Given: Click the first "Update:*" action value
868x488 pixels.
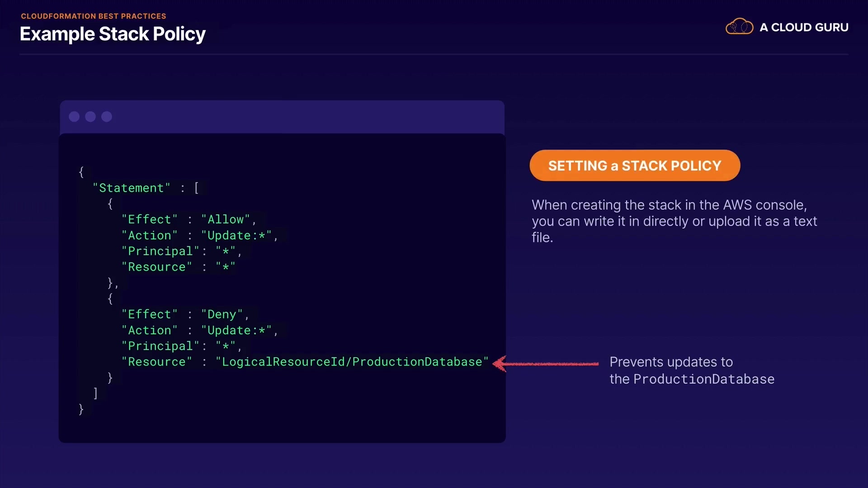Looking at the screenshot, I should coord(236,235).
